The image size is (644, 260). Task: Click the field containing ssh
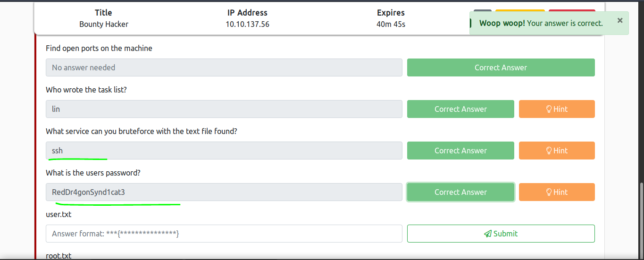click(x=224, y=151)
